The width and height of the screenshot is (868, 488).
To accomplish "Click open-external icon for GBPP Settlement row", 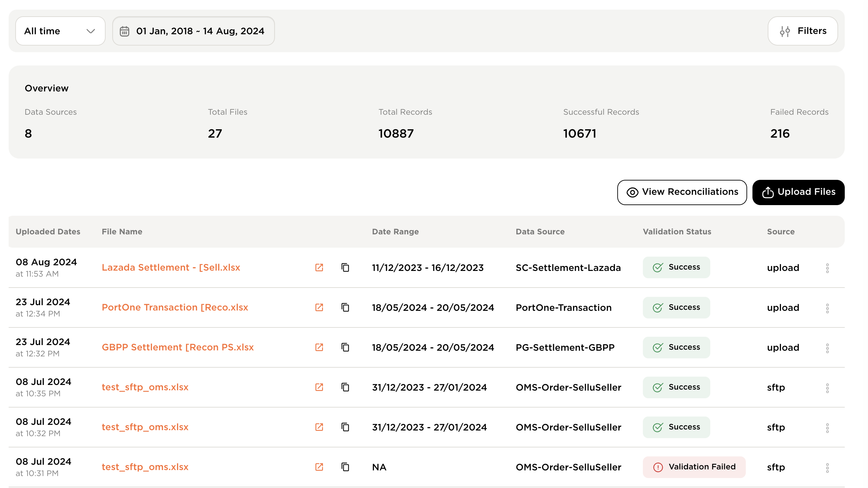I will 319,347.
